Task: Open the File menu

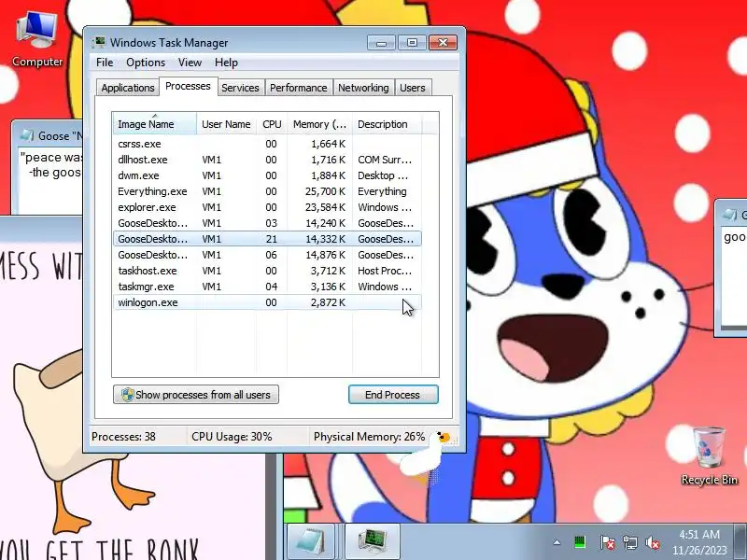Action: [x=105, y=63]
